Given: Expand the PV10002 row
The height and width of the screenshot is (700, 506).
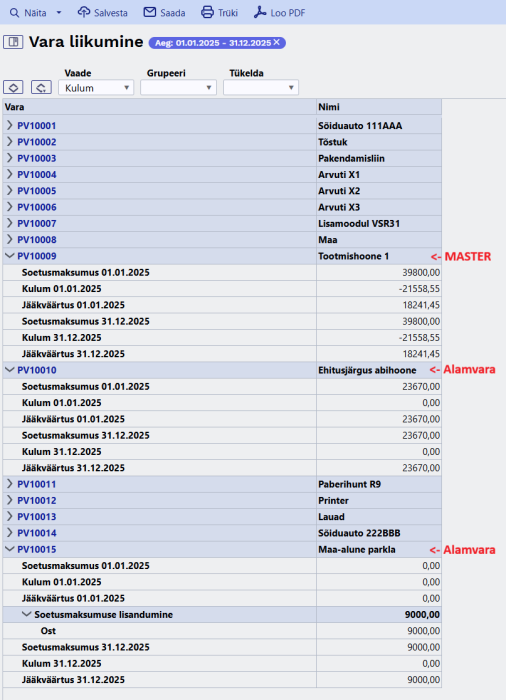Looking at the screenshot, I should 9,142.
